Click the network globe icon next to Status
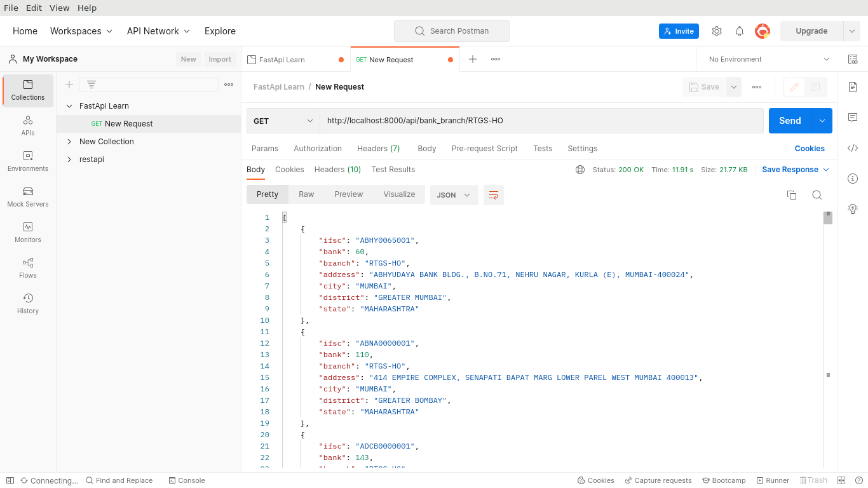 (580, 170)
